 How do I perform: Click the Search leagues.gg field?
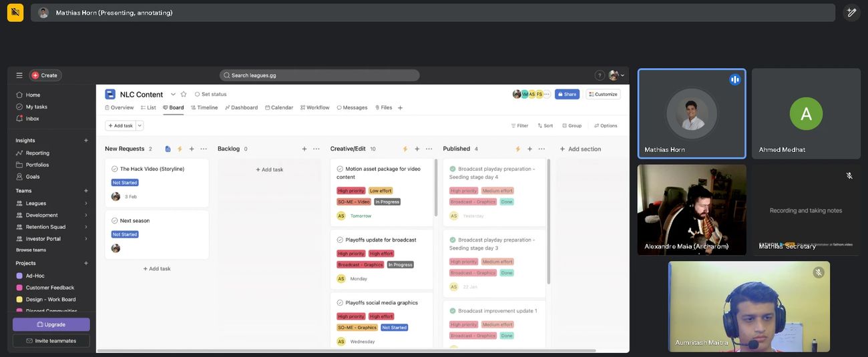tap(320, 75)
